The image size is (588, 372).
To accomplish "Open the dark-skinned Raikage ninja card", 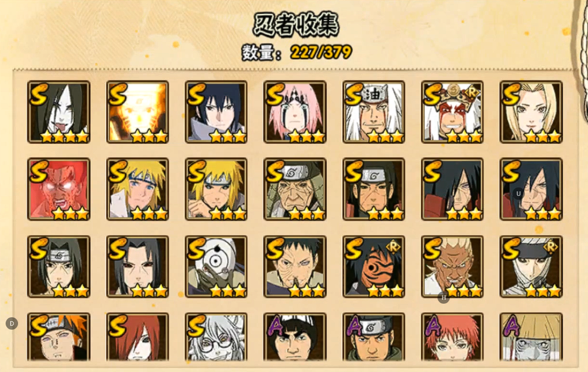I will pos(453,267).
